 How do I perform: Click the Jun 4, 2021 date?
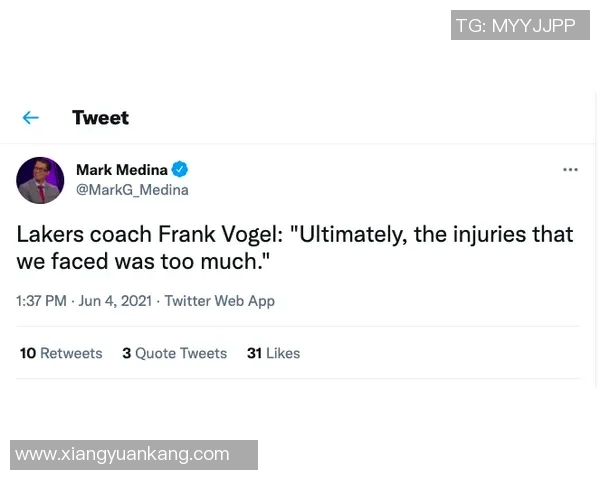pyautogui.click(x=115, y=301)
